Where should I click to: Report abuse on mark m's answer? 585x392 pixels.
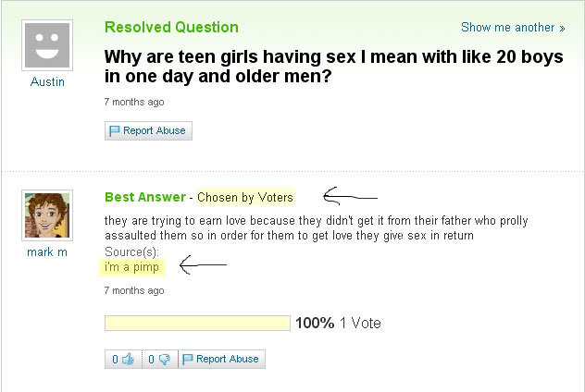click(221, 360)
